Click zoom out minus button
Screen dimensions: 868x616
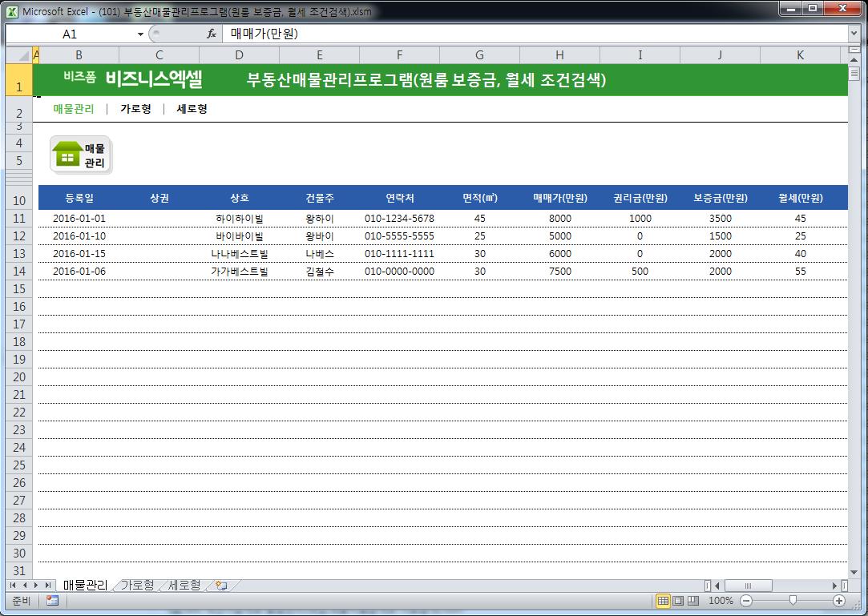coord(746,601)
